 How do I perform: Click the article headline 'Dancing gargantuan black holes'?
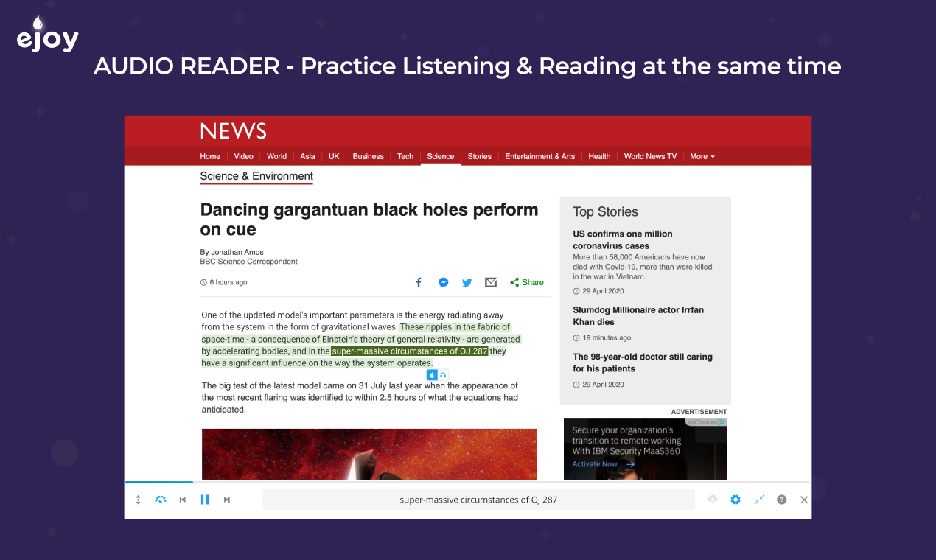[369, 220]
